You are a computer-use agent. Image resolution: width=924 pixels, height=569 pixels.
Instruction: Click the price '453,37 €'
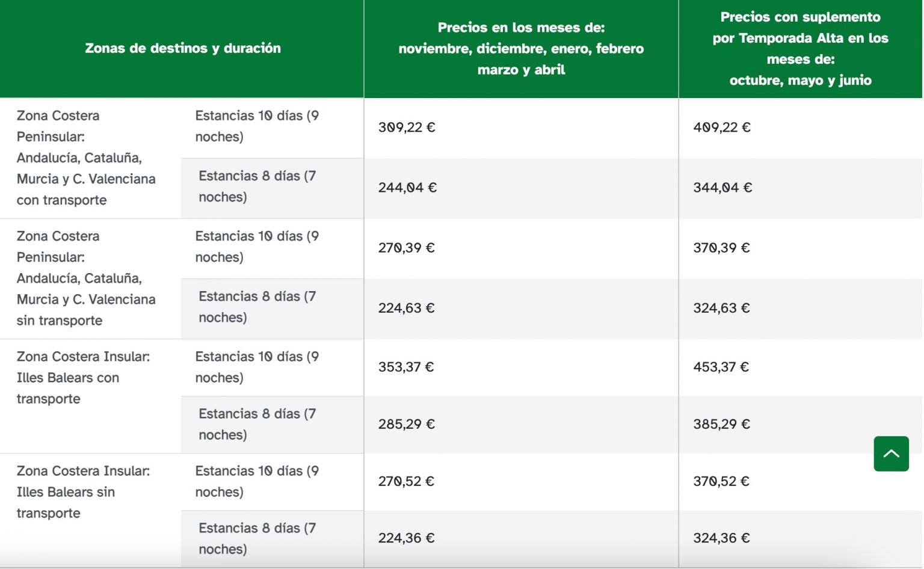[x=720, y=367]
